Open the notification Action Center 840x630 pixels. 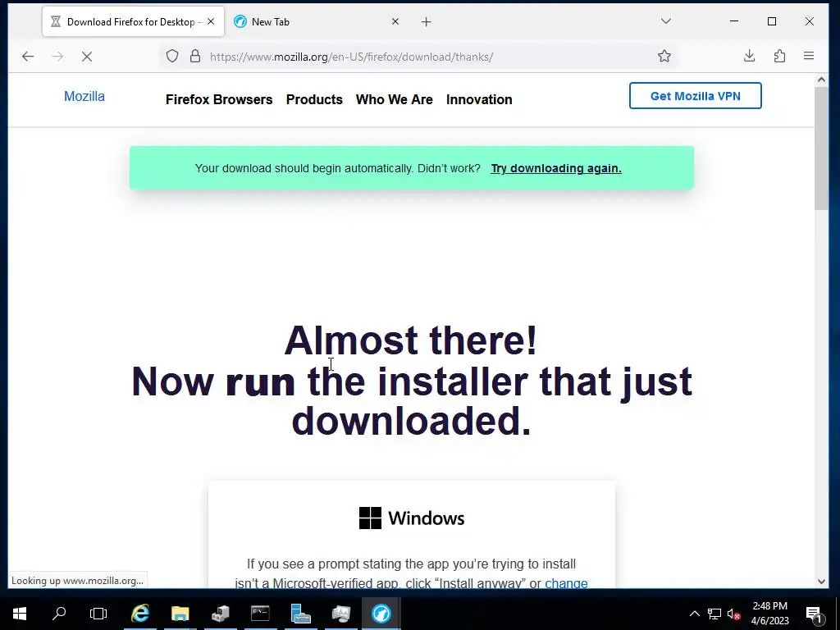(x=815, y=614)
